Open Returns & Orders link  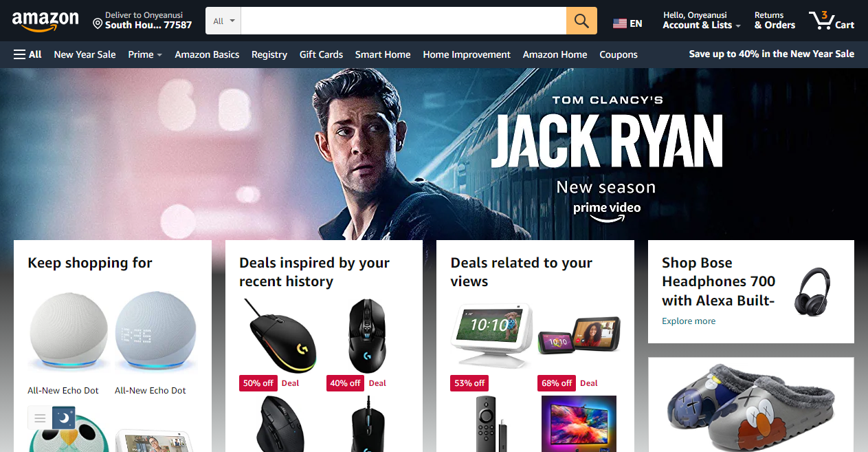(775, 21)
